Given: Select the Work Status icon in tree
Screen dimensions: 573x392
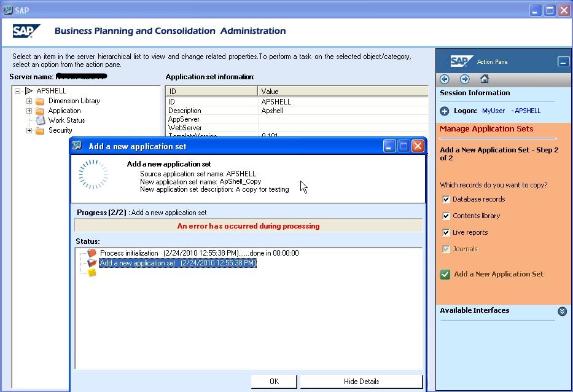Looking at the screenshot, I should click(x=40, y=120).
